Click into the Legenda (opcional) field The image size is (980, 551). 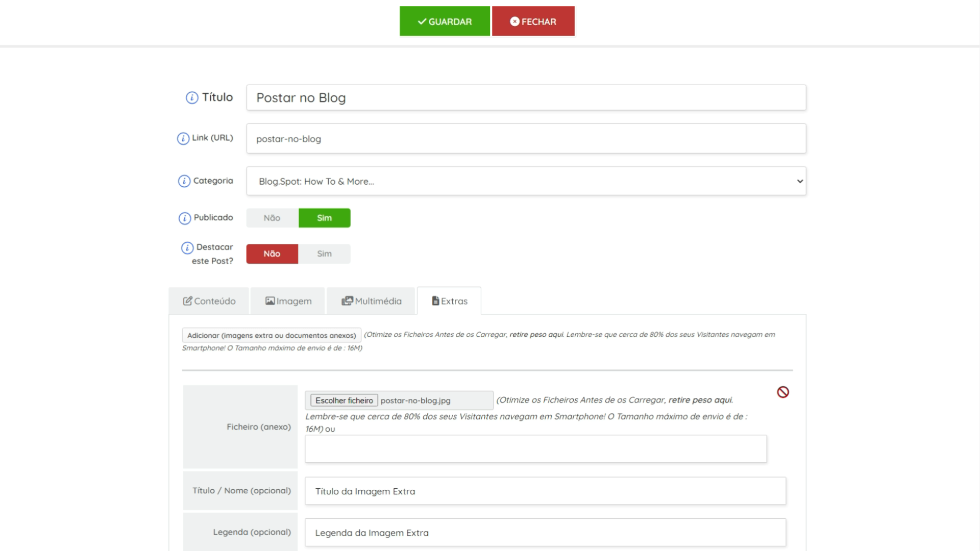pos(545,533)
